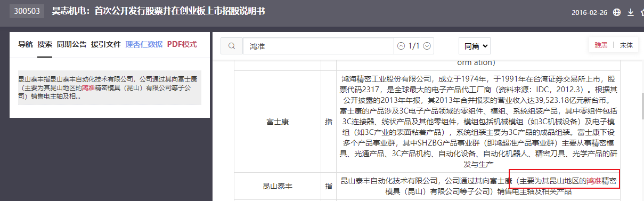Screen dimensions: 644x201
Task: Click 指 cell in the 富士康 row
Action: coord(328,122)
